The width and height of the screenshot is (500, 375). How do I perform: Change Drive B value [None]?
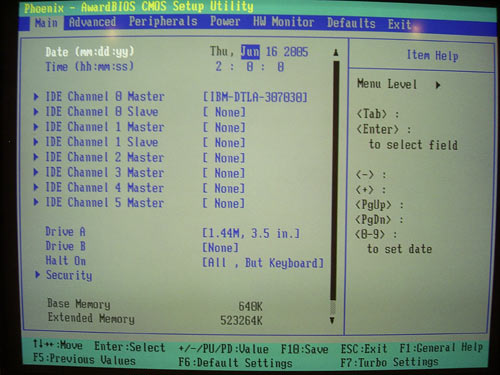pos(220,248)
